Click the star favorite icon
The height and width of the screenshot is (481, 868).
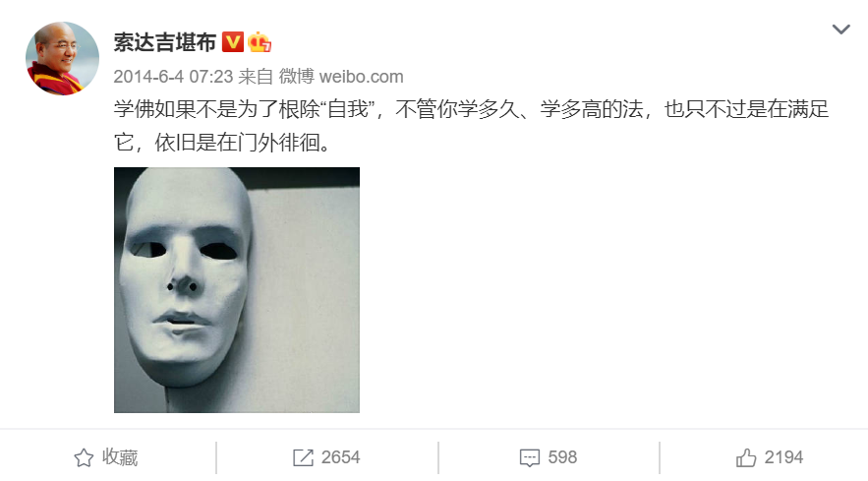pyautogui.click(x=84, y=457)
